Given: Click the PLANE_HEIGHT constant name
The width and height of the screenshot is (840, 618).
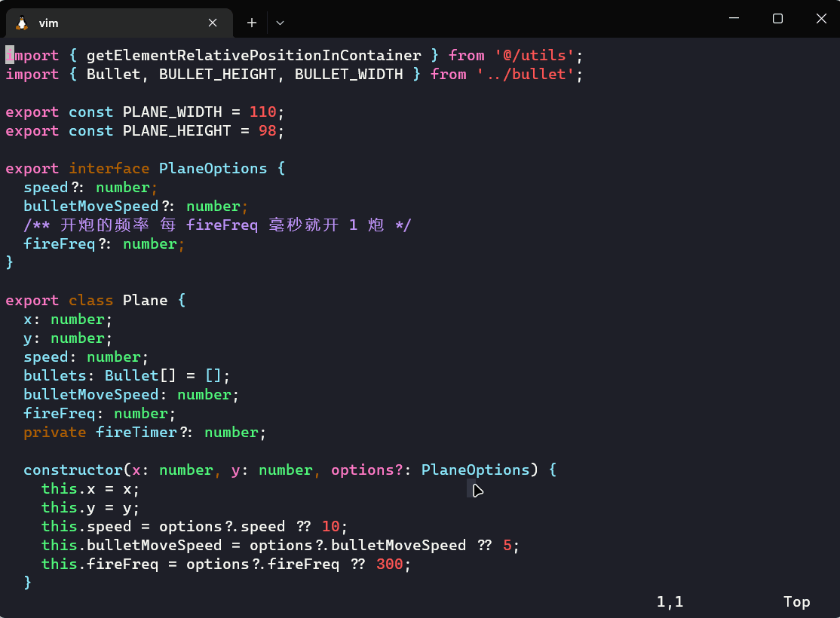Looking at the screenshot, I should [x=176, y=130].
